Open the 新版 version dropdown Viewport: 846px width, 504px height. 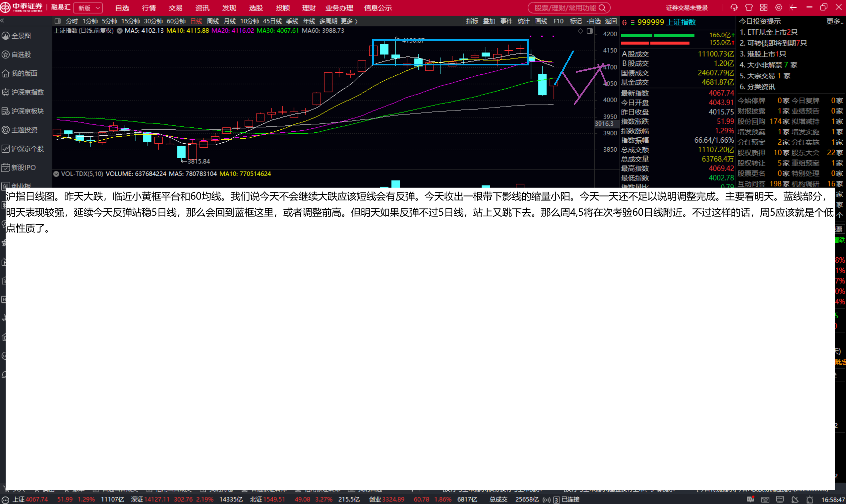[88, 8]
